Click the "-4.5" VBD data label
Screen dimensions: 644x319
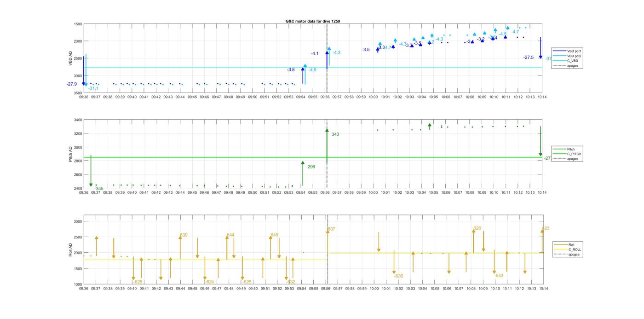(503, 34)
